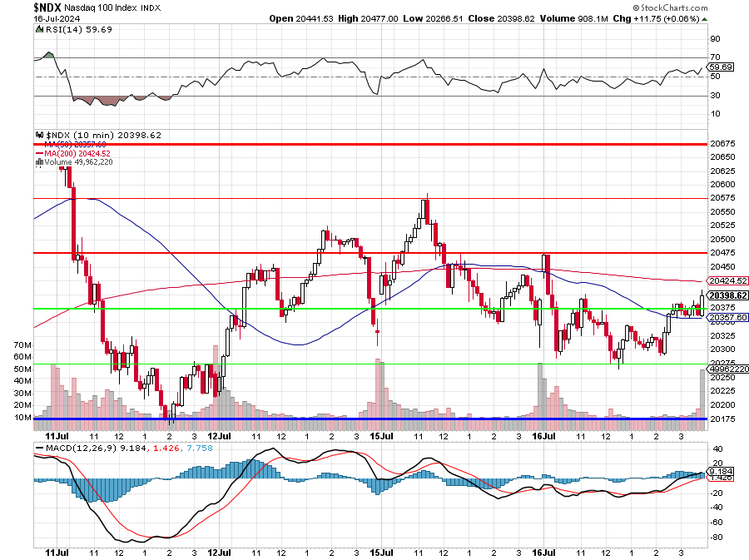Viewport: 749px width, 560px height.
Task: Click the red MA(200) legend line marker
Action: click(x=40, y=154)
